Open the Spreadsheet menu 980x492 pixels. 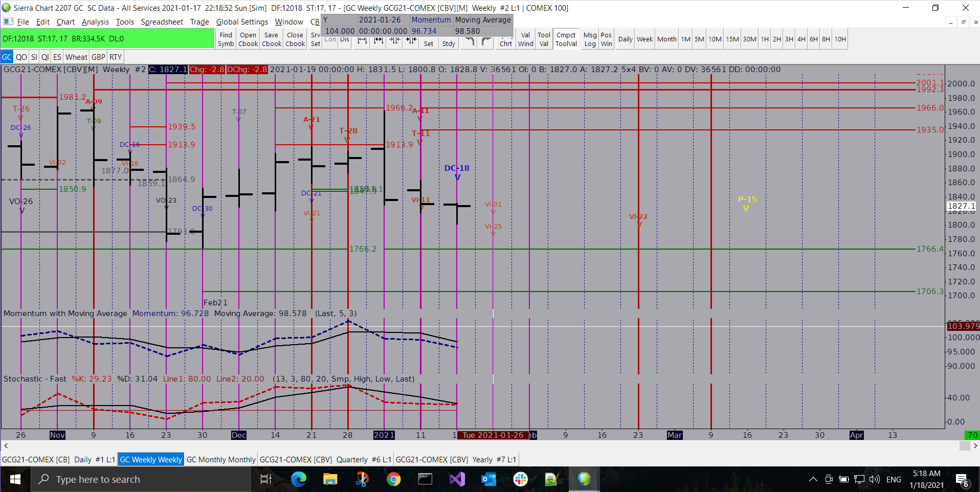[x=162, y=21]
